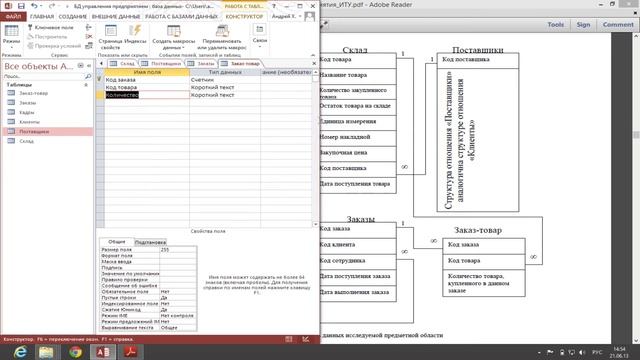640x360 pixels.
Task: Switch to the ВНЕШНИЕ ДАННЫЕ ribbon tab
Action: [116, 16]
